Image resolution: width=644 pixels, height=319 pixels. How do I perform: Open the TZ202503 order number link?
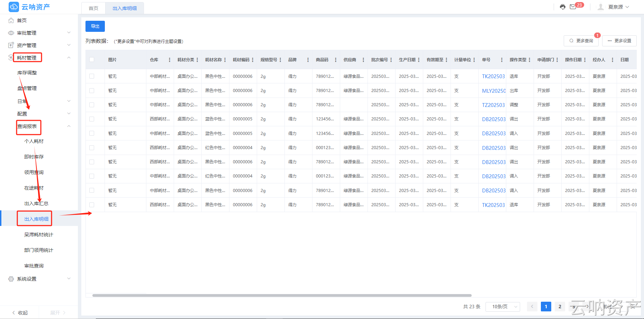coord(493,105)
